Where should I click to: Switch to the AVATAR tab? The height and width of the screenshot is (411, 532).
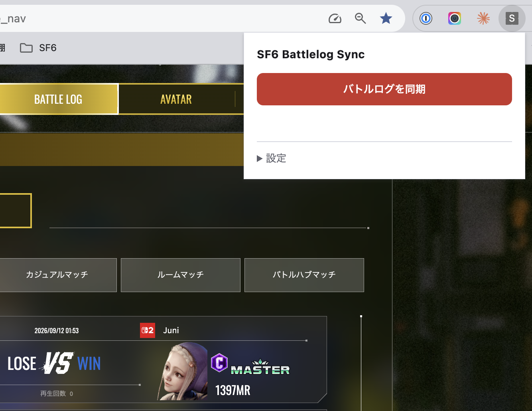tap(176, 99)
